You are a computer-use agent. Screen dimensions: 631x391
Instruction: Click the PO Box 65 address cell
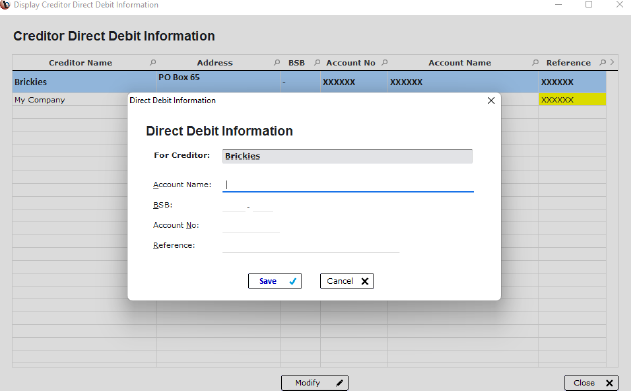pyautogui.click(x=218, y=82)
